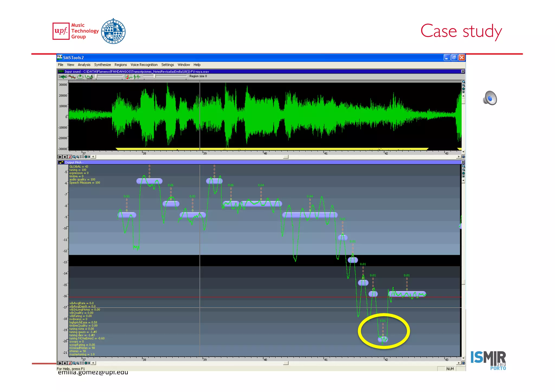The width and height of the screenshot is (555, 392).
Task: Click right scroll arrow of Output Pitch scrollbar
Action: point(459,363)
